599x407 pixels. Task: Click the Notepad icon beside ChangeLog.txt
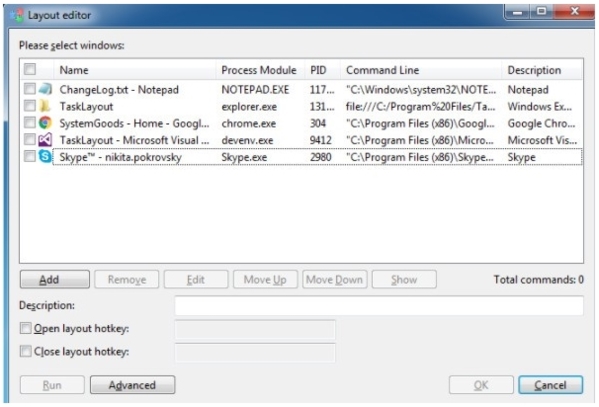(45, 89)
